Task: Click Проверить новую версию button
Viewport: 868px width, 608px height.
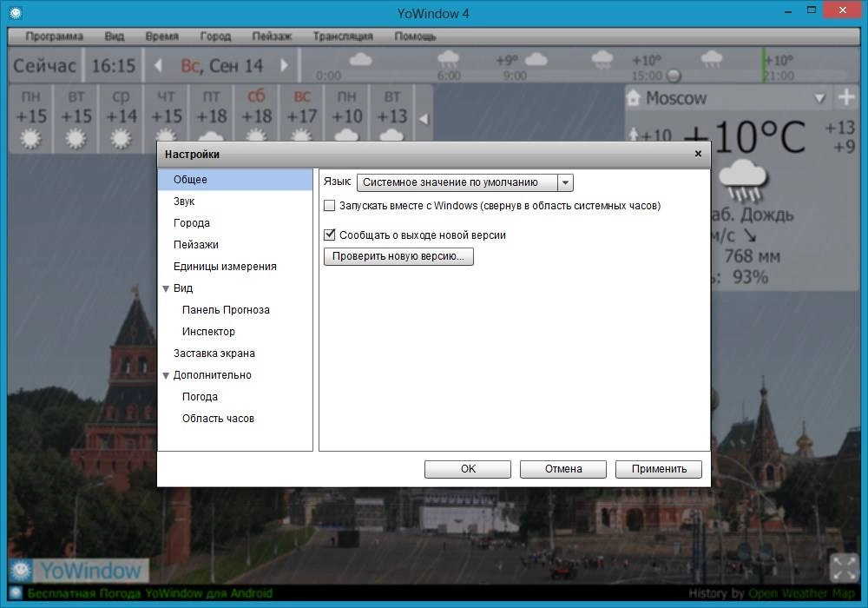Action: [x=398, y=256]
